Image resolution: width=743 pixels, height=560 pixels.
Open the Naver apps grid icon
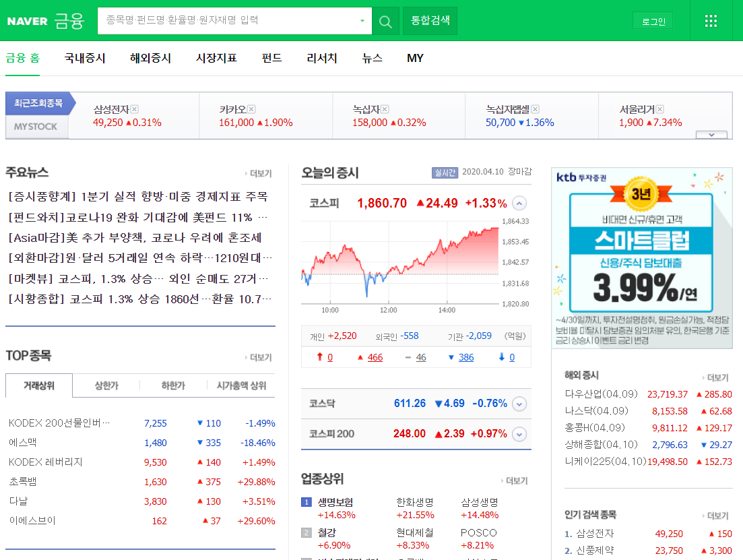(711, 21)
